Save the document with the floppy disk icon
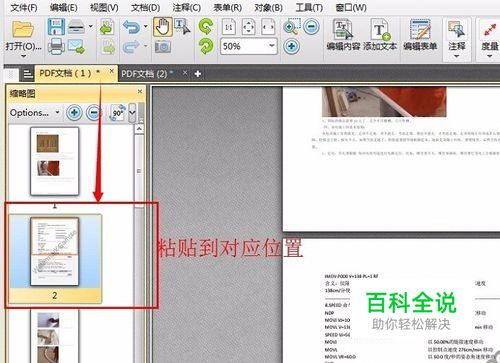Image resolution: width=500 pixels, height=363 pixels. [x=56, y=27]
